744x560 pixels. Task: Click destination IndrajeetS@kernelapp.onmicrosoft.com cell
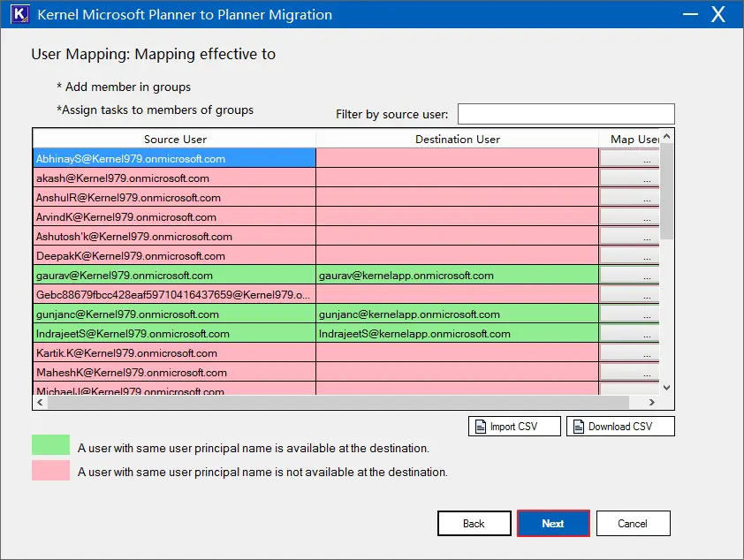point(458,333)
